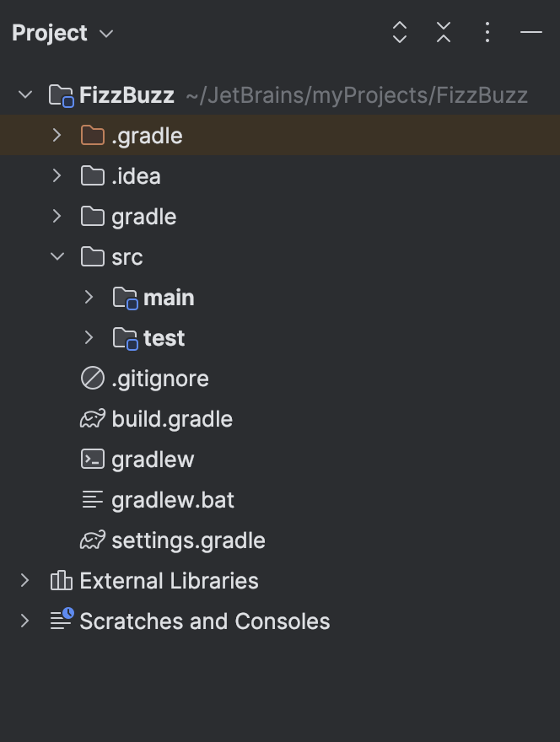The width and height of the screenshot is (560, 742).
Task: Click the build.gradle Gradle elephant icon
Action: 92,418
